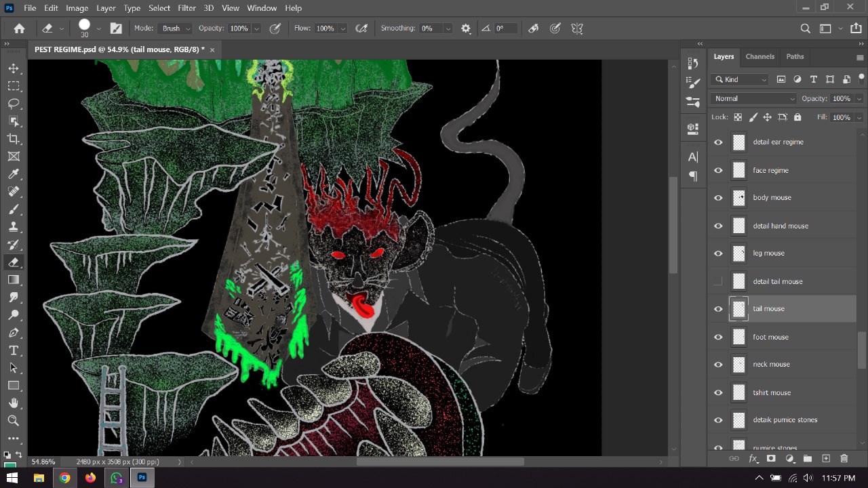Show the detail tail mouse layer
Image resolution: width=868 pixels, height=488 pixels.
tap(718, 281)
